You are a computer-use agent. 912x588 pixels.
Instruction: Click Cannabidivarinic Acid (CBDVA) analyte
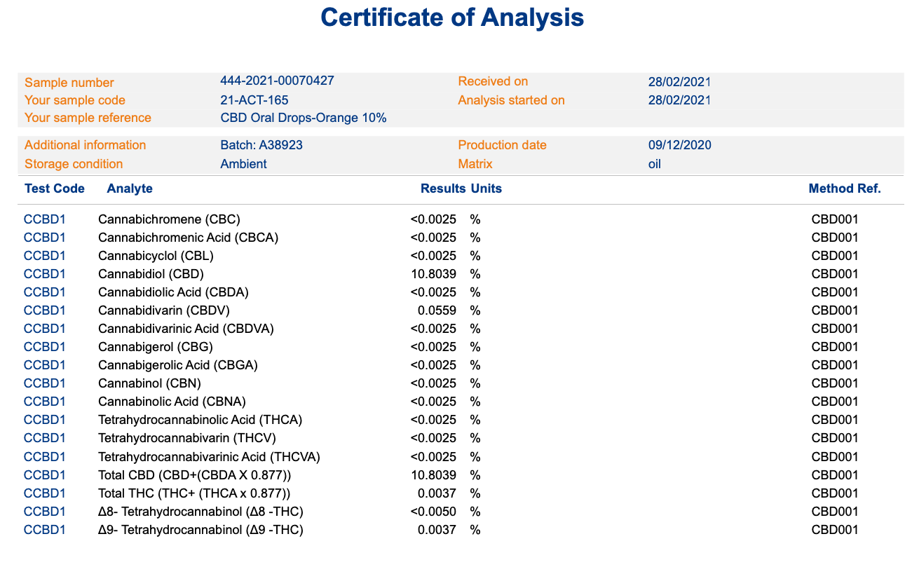[x=186, y=329]
